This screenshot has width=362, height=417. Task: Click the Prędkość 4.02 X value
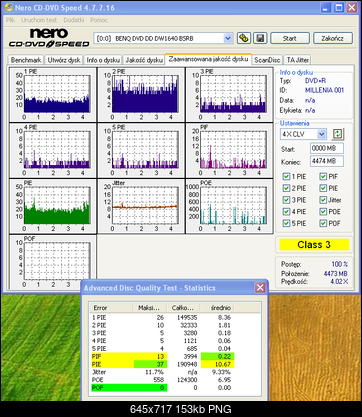point(339,282)
